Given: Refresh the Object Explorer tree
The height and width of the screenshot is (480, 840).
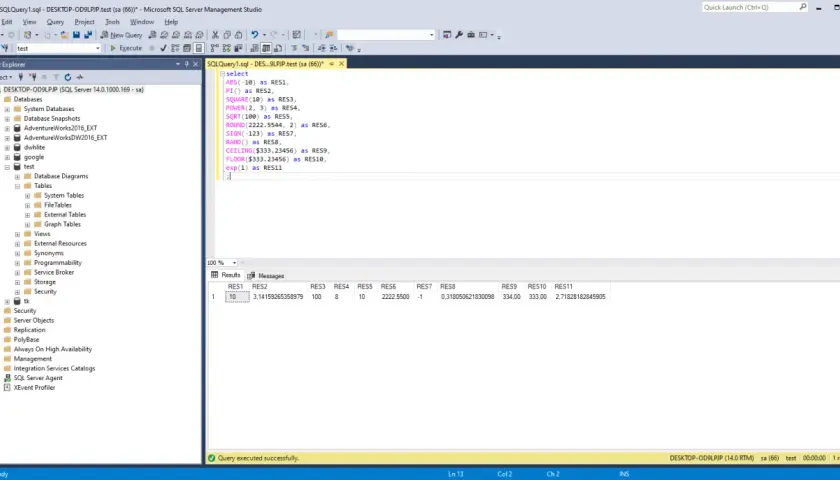Looking at the screenshot, I should 68,77.
